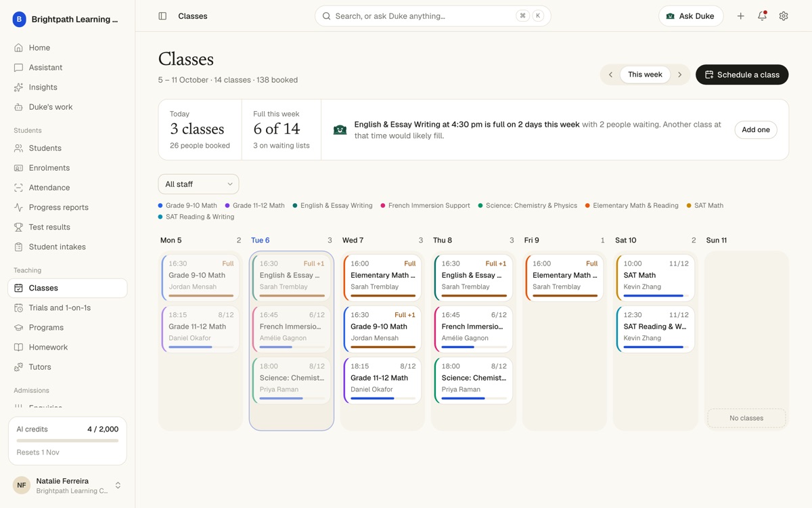Open the All staff dropdown
Image resolution: width=812 pixels, height=508 pixels.
(198, 184)
